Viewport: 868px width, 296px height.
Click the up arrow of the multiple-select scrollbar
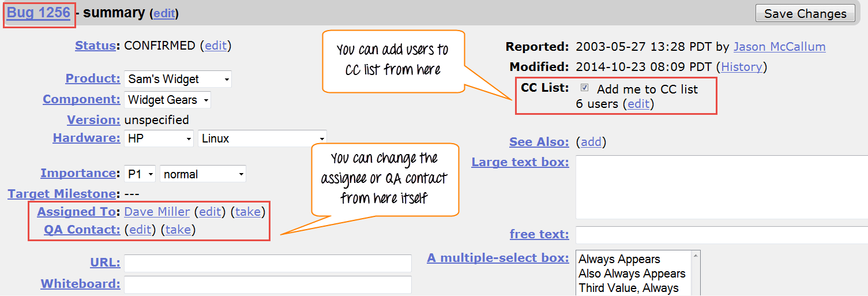[x=696, y=255]
